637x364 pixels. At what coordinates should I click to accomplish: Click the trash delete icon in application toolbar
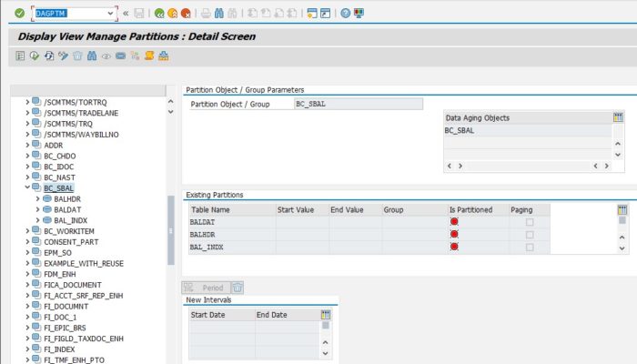77,56
